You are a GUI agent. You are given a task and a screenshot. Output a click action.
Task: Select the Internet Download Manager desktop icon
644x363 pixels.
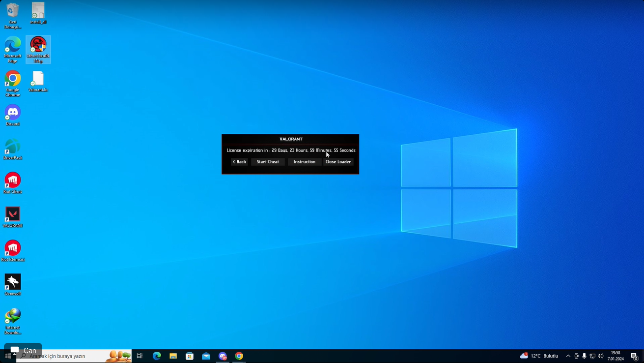point(13,321)
